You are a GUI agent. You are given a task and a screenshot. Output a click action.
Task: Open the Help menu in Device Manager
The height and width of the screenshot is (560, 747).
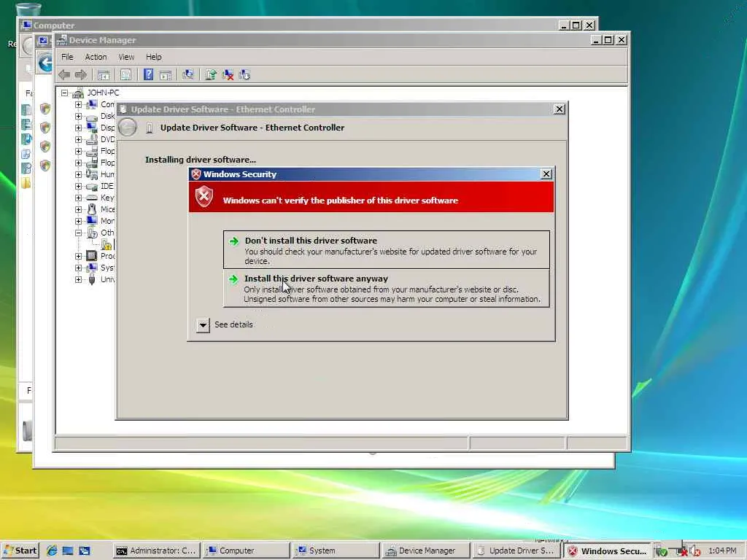[x=153, y=57]
